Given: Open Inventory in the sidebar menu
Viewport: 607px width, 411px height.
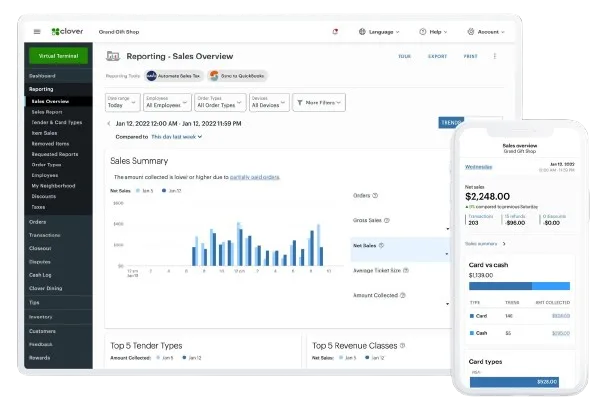Looking at the screenshot, I should coord(42,317).
